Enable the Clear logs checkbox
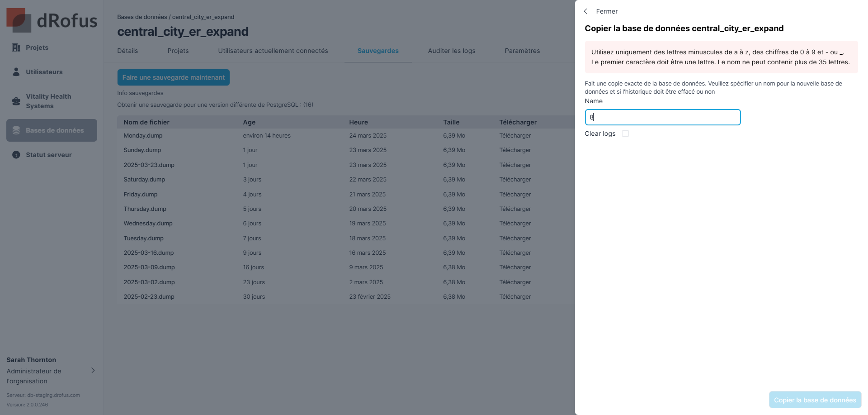Image resolution: width=868 pixels, height=415 pixels. pos(625,134)
